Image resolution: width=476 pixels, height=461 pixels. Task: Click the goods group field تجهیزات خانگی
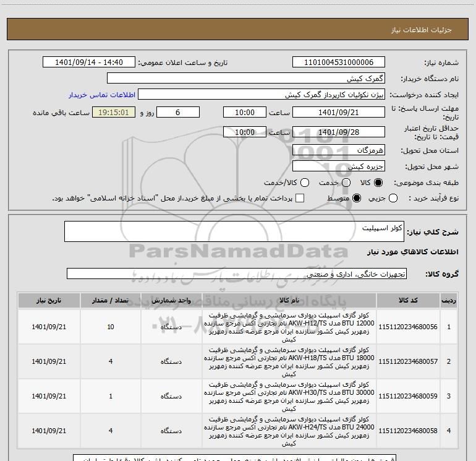(237, 274)
